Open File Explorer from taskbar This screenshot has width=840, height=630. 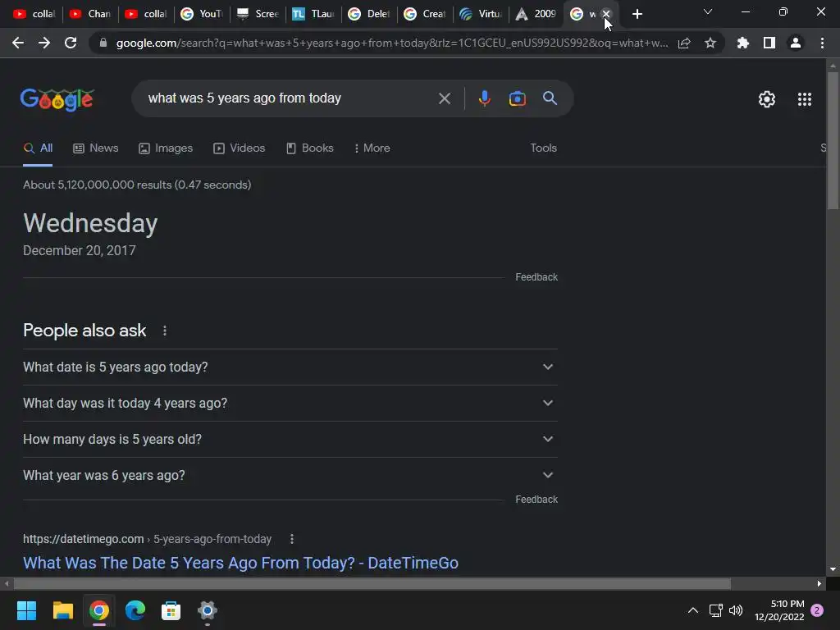coord(62,610)
